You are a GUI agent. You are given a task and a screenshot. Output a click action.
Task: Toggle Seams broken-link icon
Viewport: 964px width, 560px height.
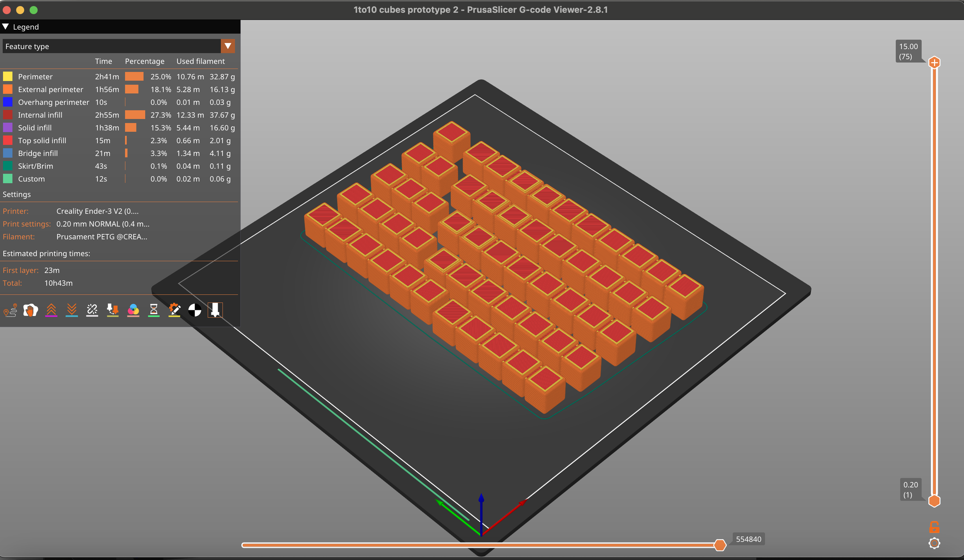click(92, 310)
